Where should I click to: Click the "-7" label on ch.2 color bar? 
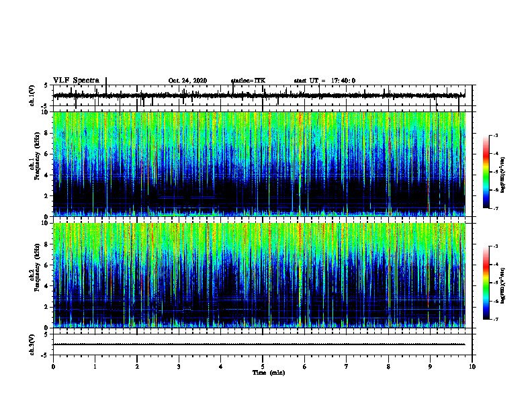click(x=495, y=319)
